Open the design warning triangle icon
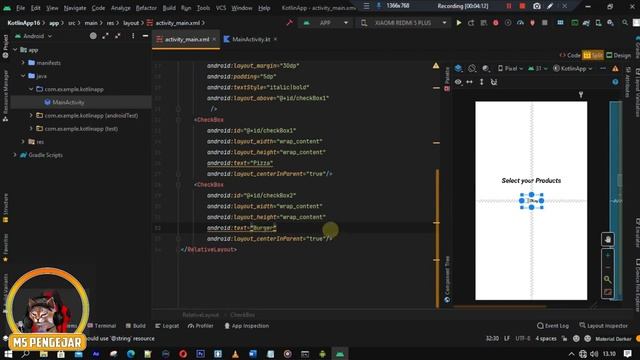 point(615,69)
